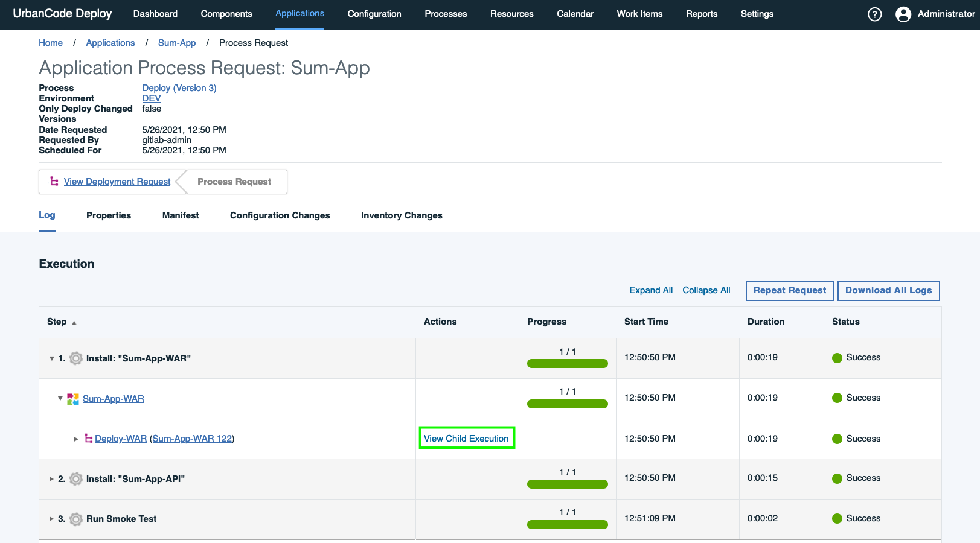This screenshot has width=980, height=543.
Task: Click the Sum-App breadcrumb link
Action: coord(177,43)
